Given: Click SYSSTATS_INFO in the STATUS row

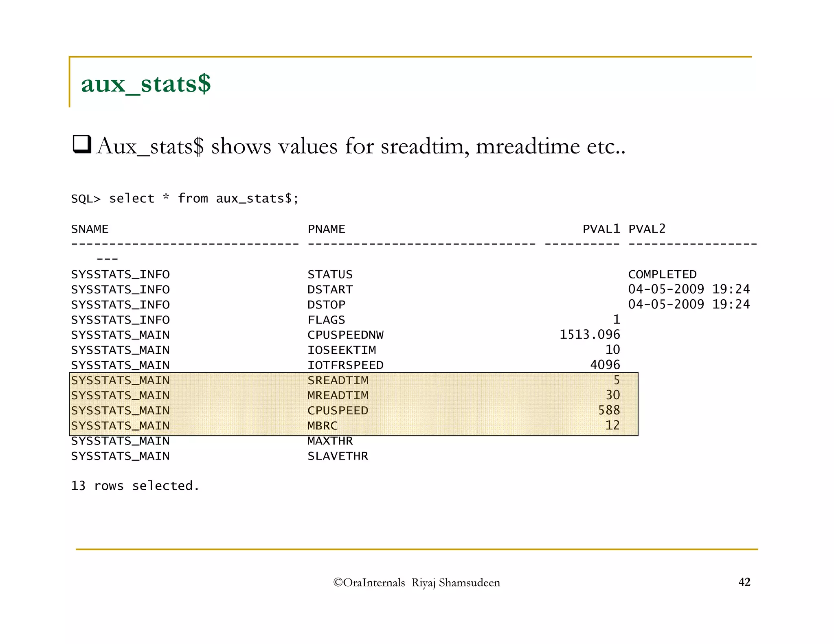Looking at the screenshot, I should pos(120,275).
